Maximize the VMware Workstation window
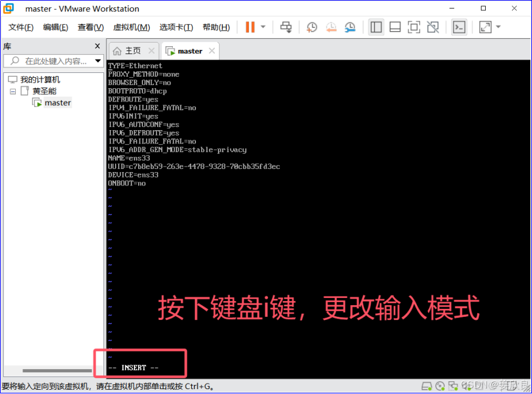 click(x=483, y=9)
